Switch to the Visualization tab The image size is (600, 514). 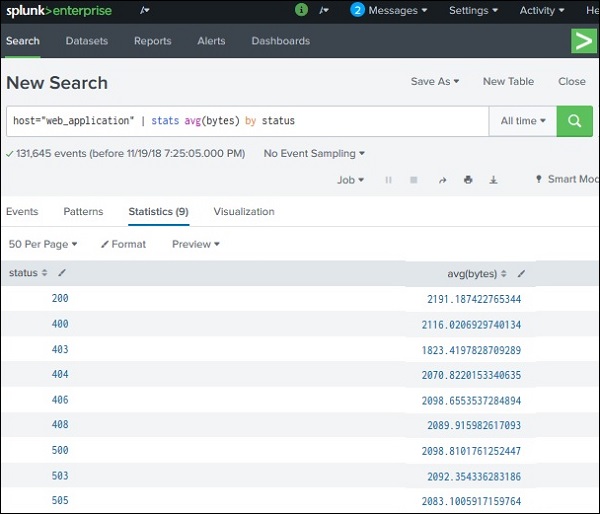(x=244, y=212)
